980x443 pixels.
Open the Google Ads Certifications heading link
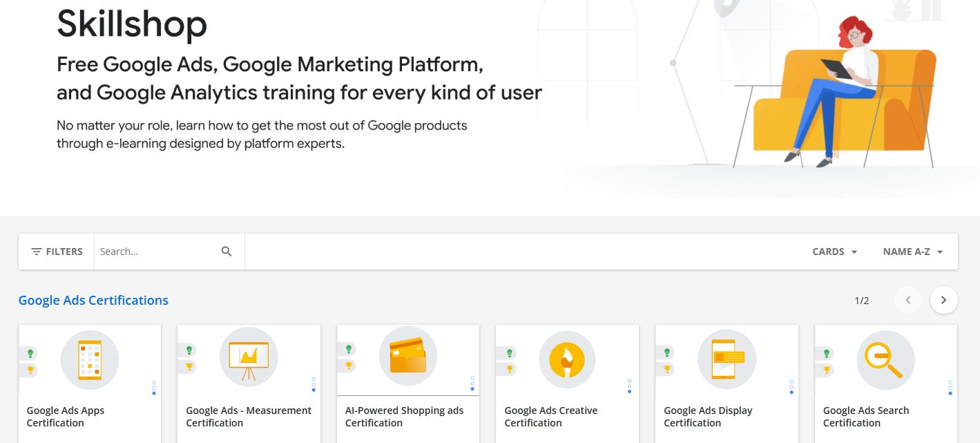[x=93, y=300]
